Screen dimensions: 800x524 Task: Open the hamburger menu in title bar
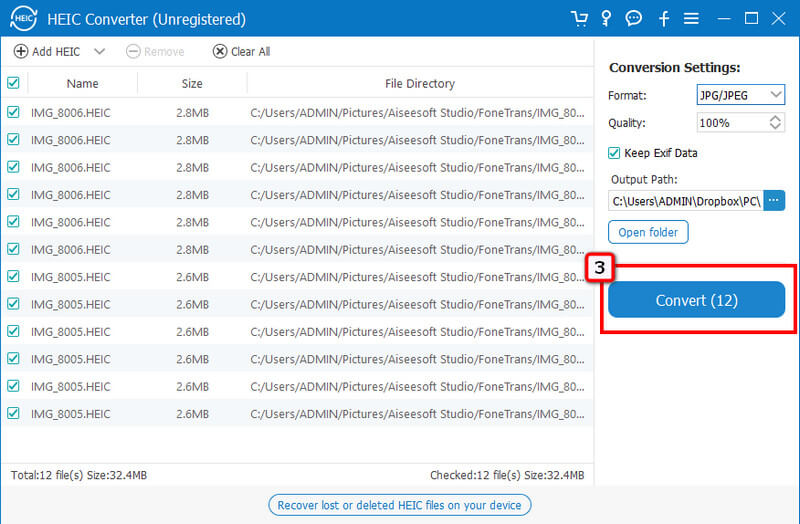[x=690, y=19]
